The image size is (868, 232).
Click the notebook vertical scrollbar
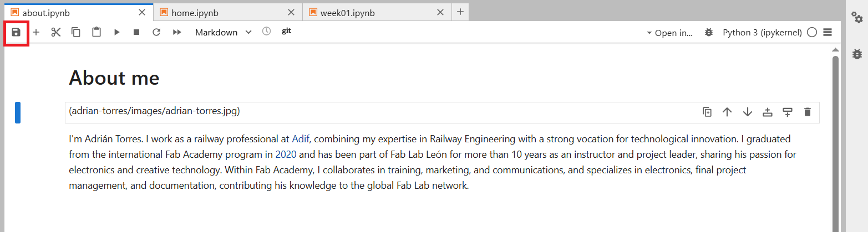(x=835, y=138)
